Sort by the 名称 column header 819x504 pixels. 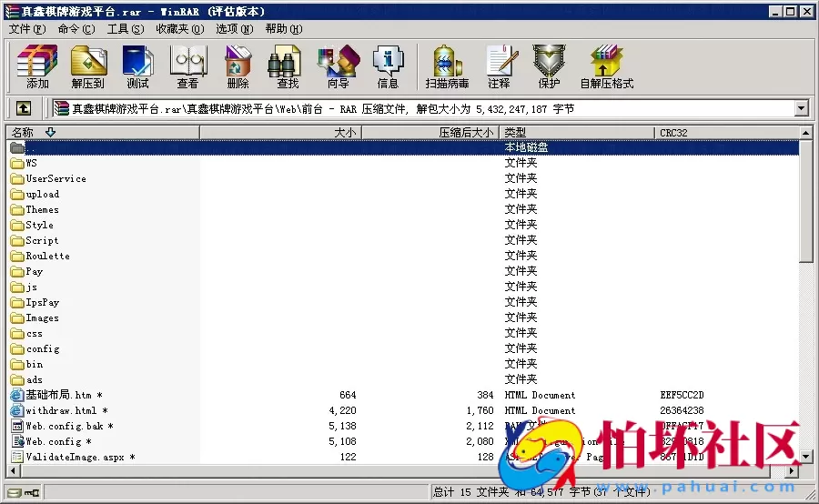point(103,133)
